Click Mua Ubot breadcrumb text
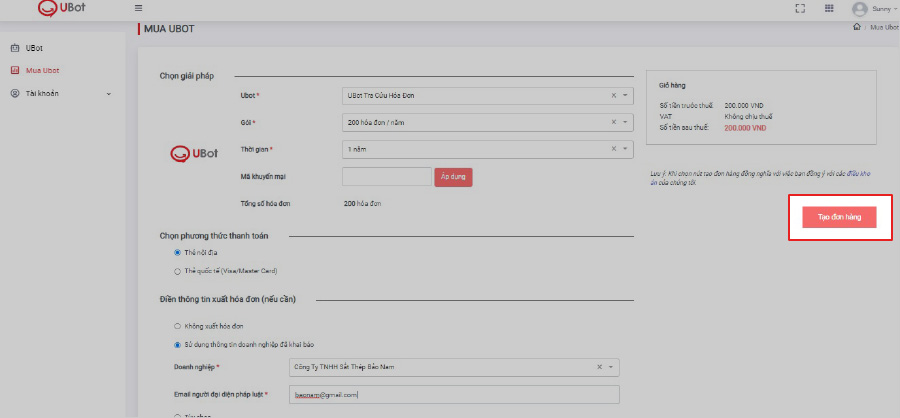900x418 pixels. pos(885,27)
